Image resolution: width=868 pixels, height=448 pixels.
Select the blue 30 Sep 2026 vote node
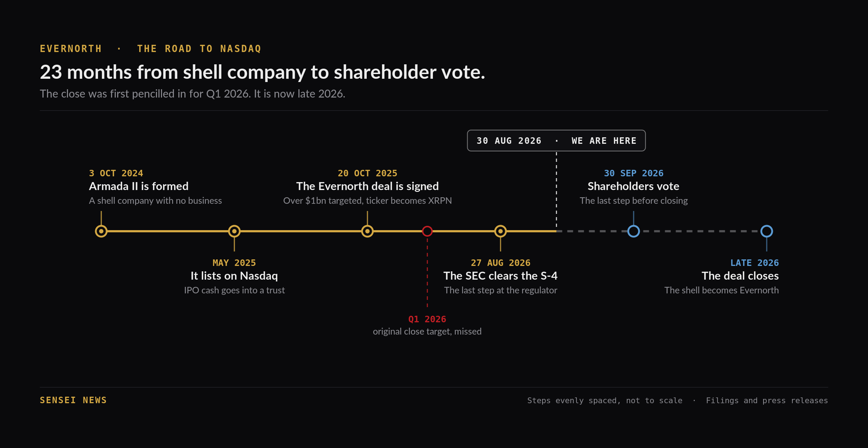[634, 231]
